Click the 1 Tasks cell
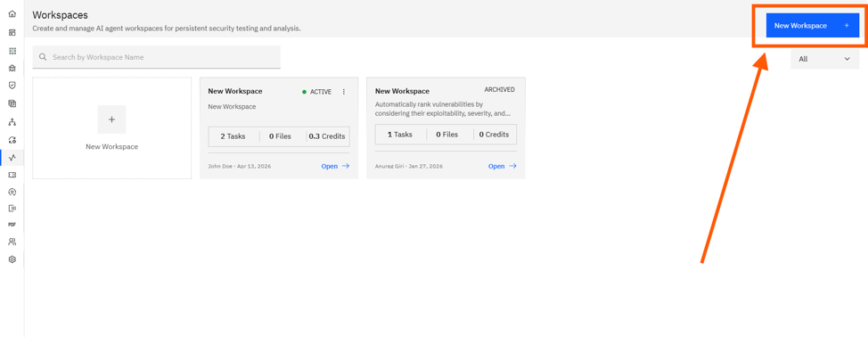This screenshot has height=337, width=868. pos(401,135)
